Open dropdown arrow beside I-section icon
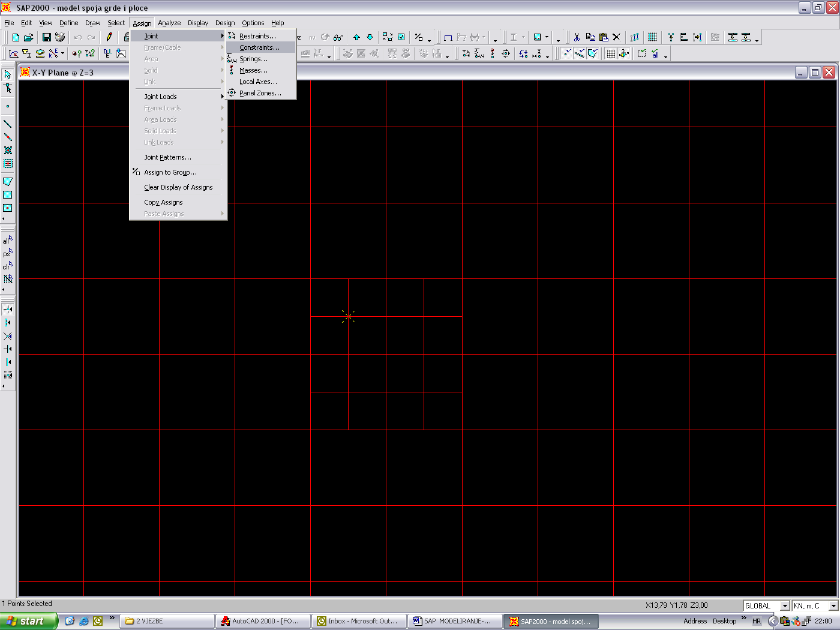Screen dimensions: 840x630 [x=523, y=37]
